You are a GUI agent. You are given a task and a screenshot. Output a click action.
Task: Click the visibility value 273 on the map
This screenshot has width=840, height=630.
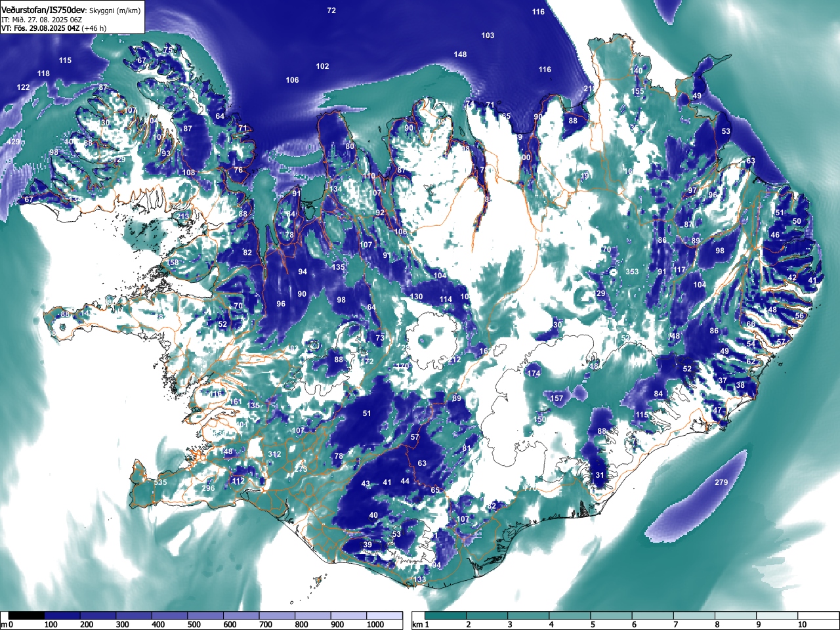[x=301, y=469]
